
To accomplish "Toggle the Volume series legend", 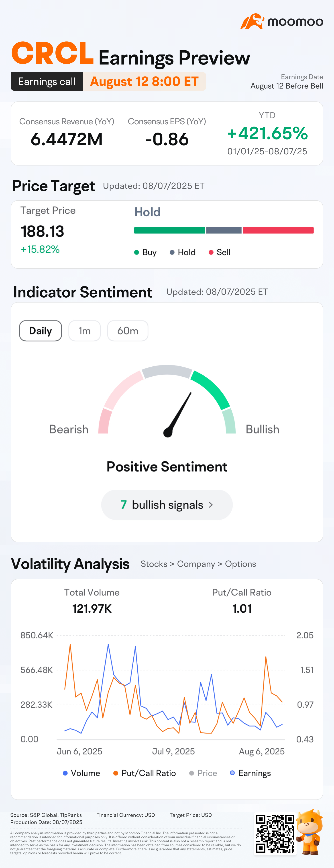I will pyautogui.click(x=81, y=773).
